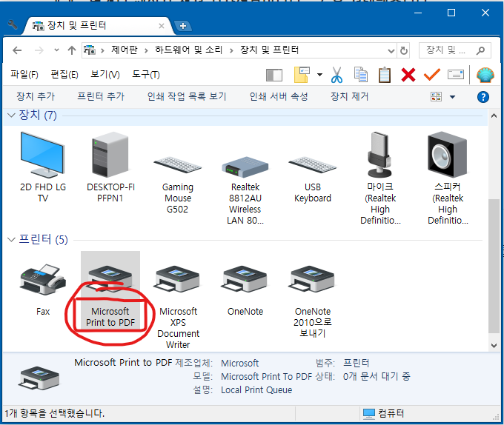504x425 pixels.
Task: Click the search magnifier icon
Action: pyautogui.click(x=480, y=50)
